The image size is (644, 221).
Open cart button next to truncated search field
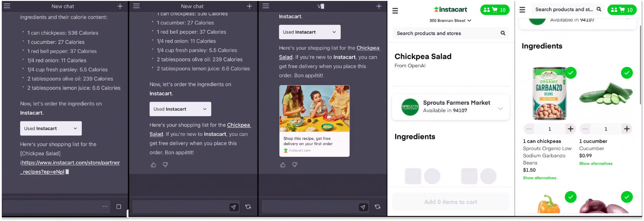tap(622, 10)
